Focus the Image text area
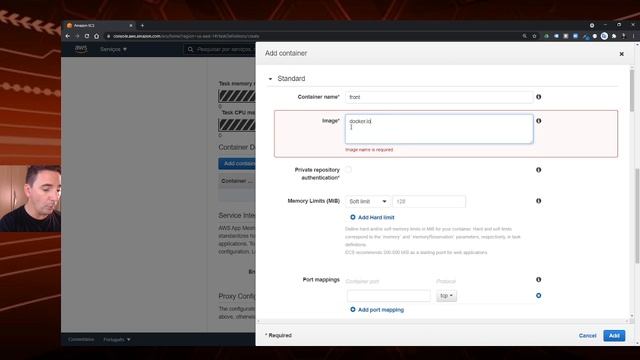 [439, 129]
